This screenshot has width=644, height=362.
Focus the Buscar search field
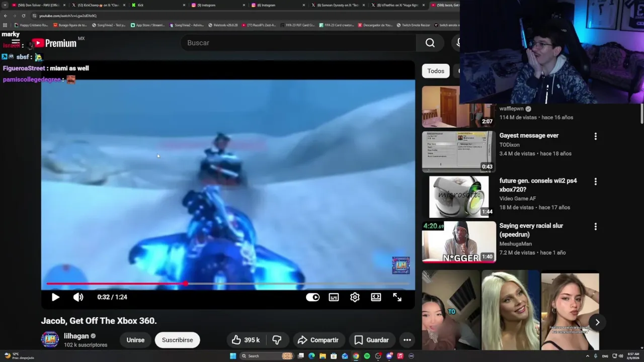pyautogui.click(x=298, y=43)
